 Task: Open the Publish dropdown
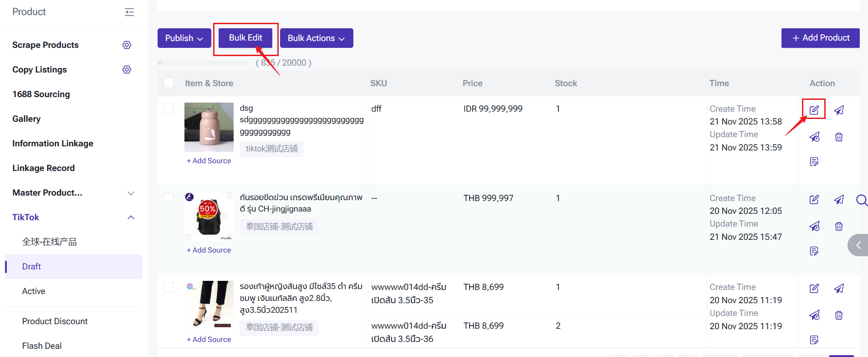point(184,38)
